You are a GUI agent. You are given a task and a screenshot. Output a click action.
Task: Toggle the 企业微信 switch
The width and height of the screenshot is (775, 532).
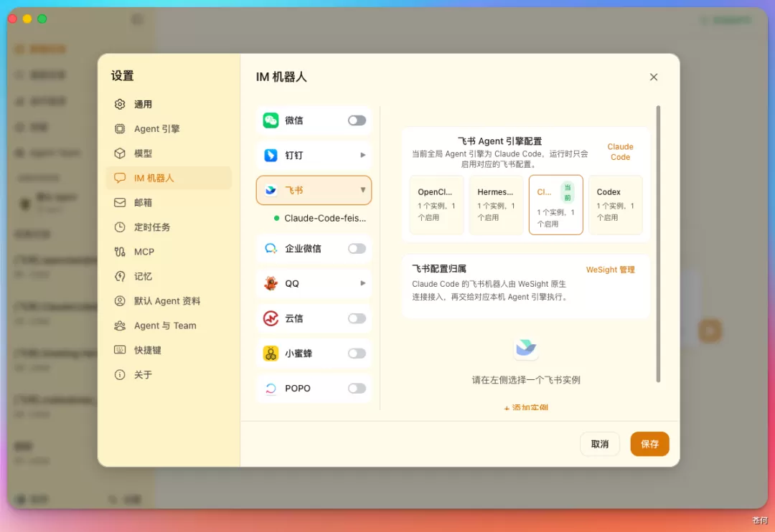click(x=357, y=249)
